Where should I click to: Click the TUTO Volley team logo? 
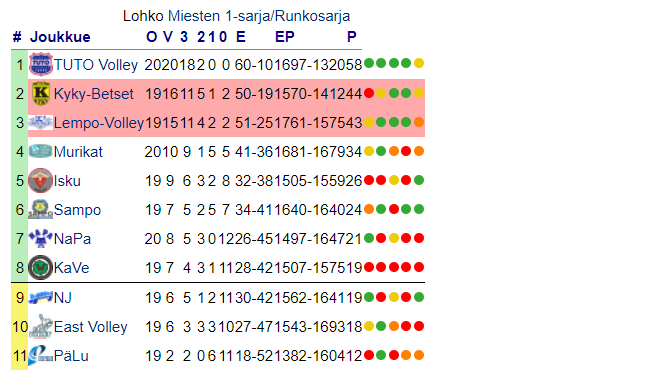(41, 64)
